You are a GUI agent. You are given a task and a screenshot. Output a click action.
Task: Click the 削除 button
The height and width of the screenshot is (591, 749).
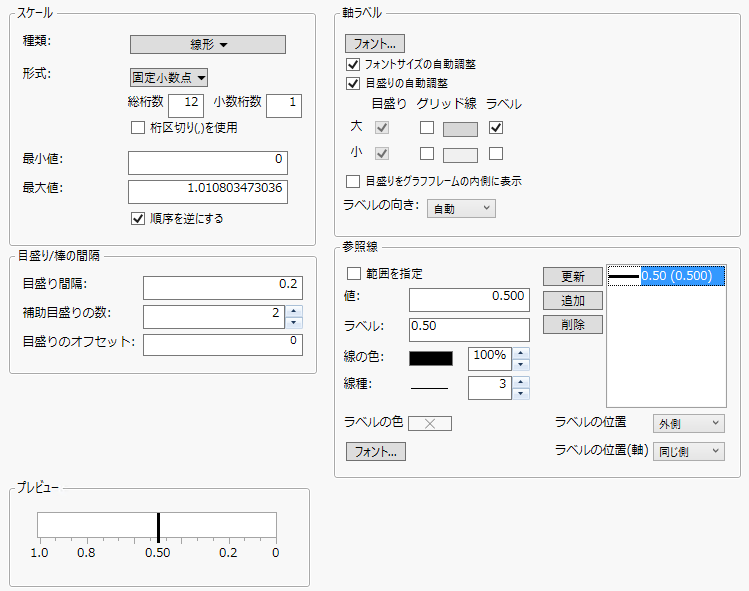573,325
